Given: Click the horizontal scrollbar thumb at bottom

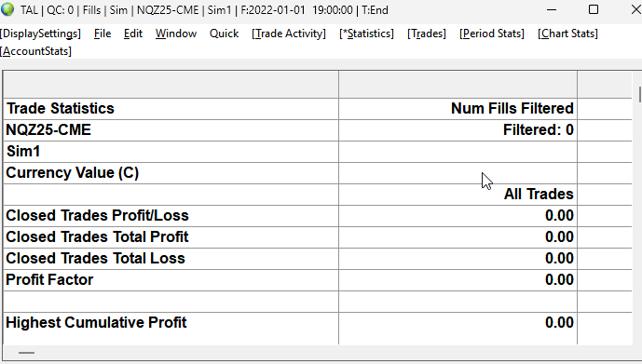Looking at the screenshot, I should click(x=27, y=353).
